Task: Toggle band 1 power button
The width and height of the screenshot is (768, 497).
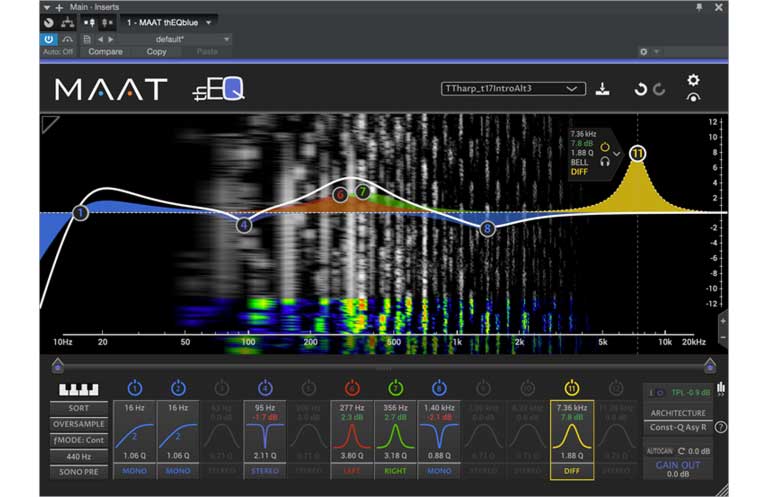Action: click(135, 388)
